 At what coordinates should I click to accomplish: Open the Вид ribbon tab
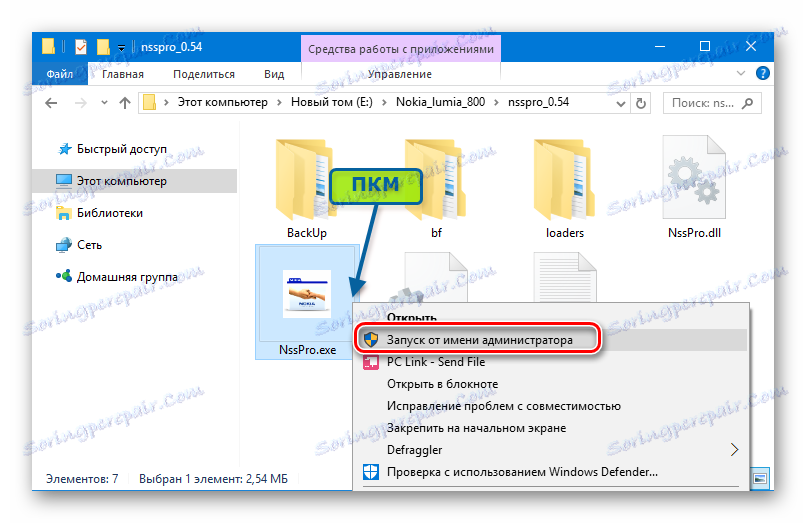point(274,74)
